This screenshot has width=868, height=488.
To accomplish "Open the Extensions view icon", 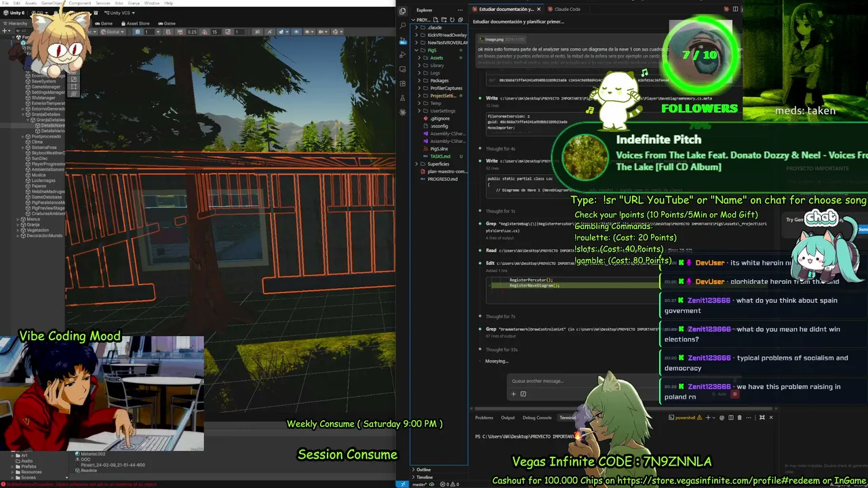I will pyautogui.click(x=402, y=83).
